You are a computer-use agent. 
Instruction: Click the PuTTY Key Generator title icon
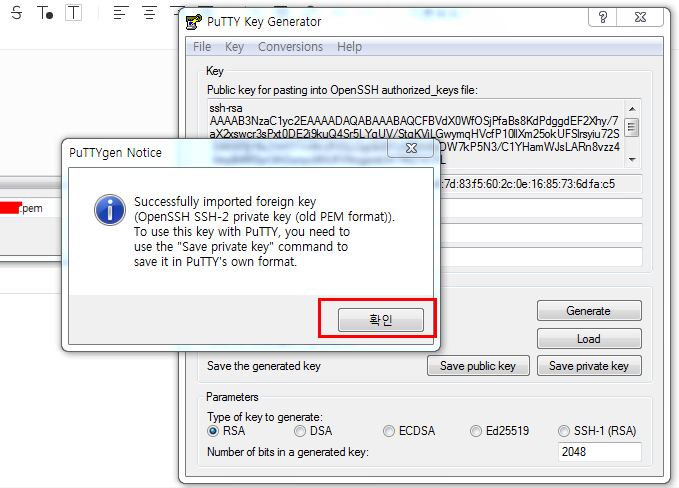[194, 22]
